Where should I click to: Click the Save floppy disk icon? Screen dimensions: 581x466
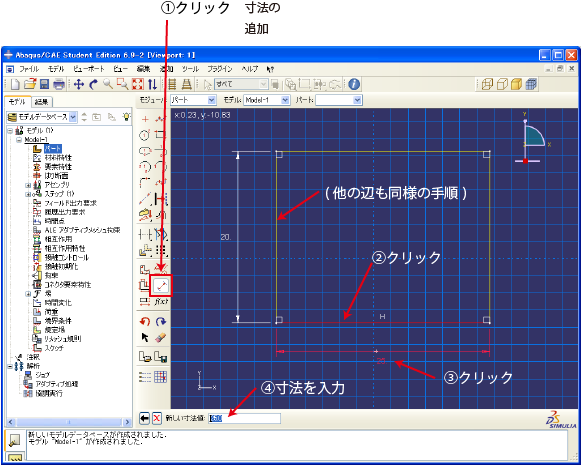(44, 84)
